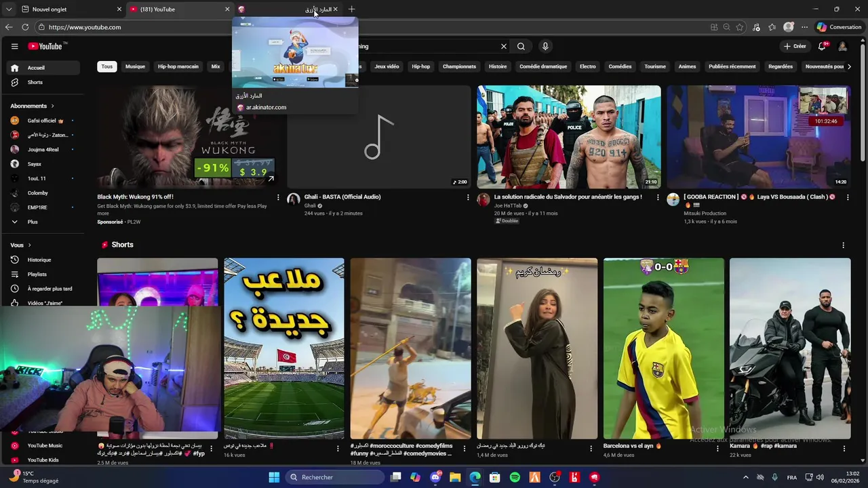Open Spotify from the taskbar

[515, 477]
